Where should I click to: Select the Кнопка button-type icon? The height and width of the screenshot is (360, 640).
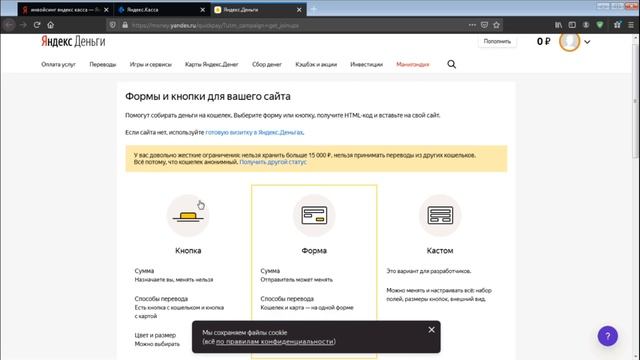(188, 216)
